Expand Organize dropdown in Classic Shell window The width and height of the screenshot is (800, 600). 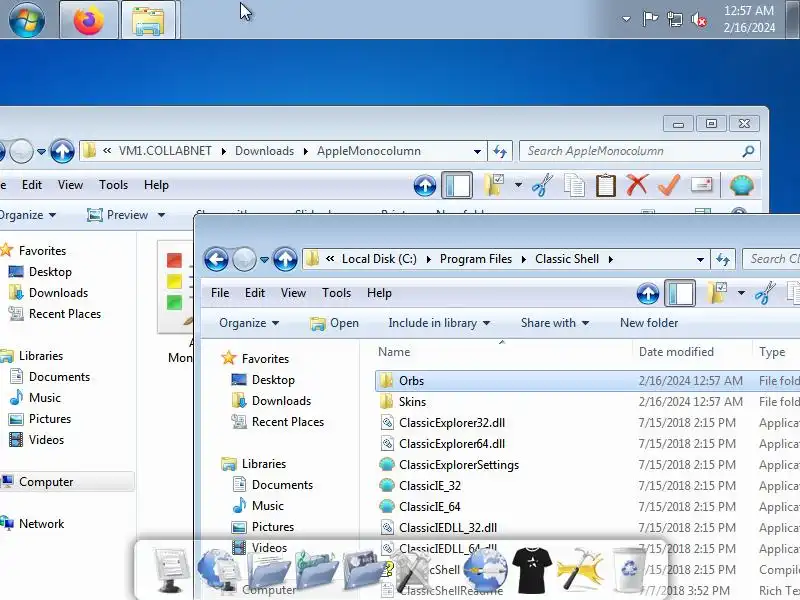pyautogui.click(x=249, y=323)
